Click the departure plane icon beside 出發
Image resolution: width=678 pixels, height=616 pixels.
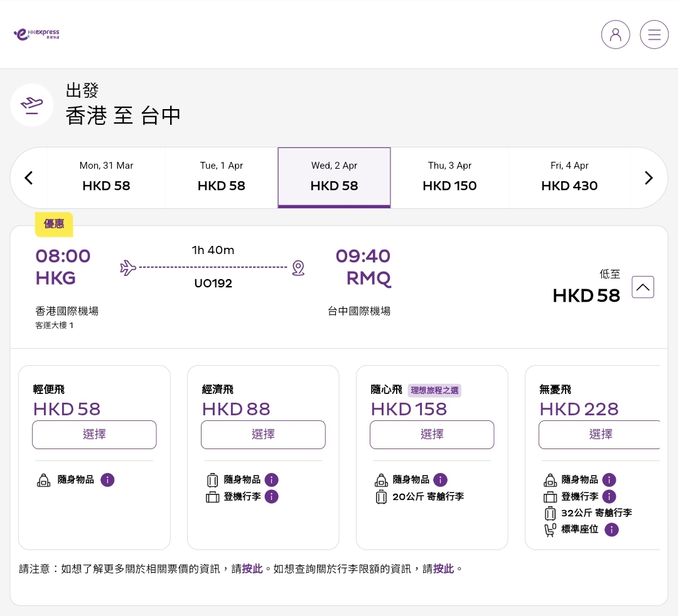point(31,105)
